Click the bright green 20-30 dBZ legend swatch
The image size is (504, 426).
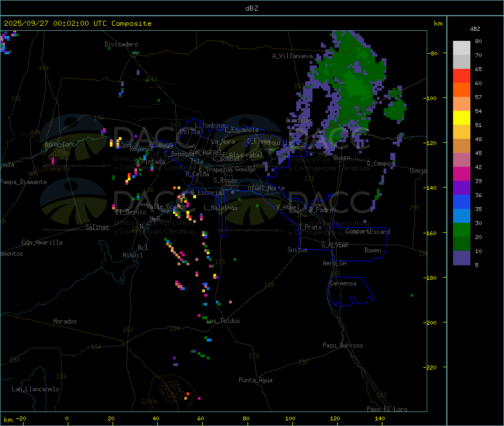click(461, 230)
